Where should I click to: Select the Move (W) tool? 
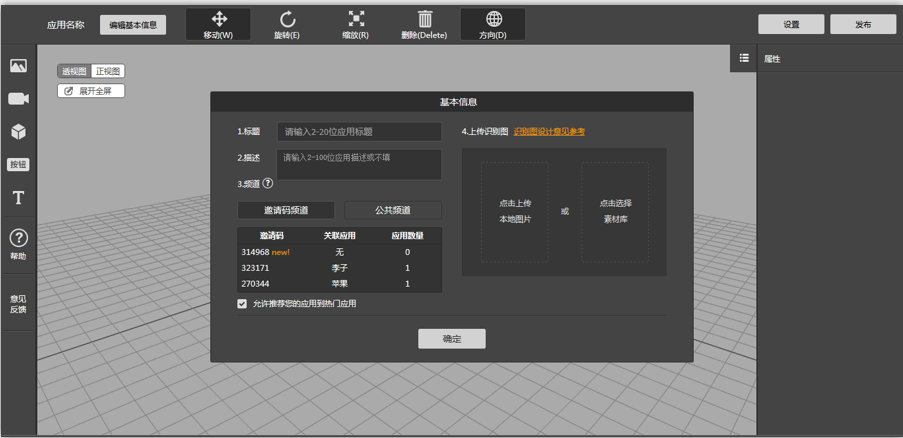coord(218,25)
